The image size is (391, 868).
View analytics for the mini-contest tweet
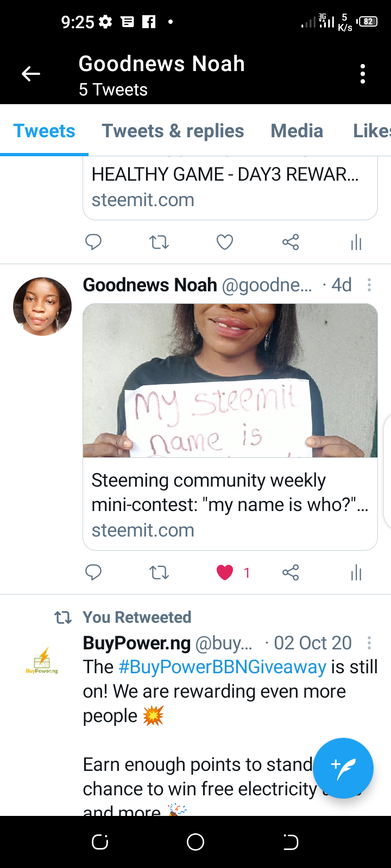356,572
